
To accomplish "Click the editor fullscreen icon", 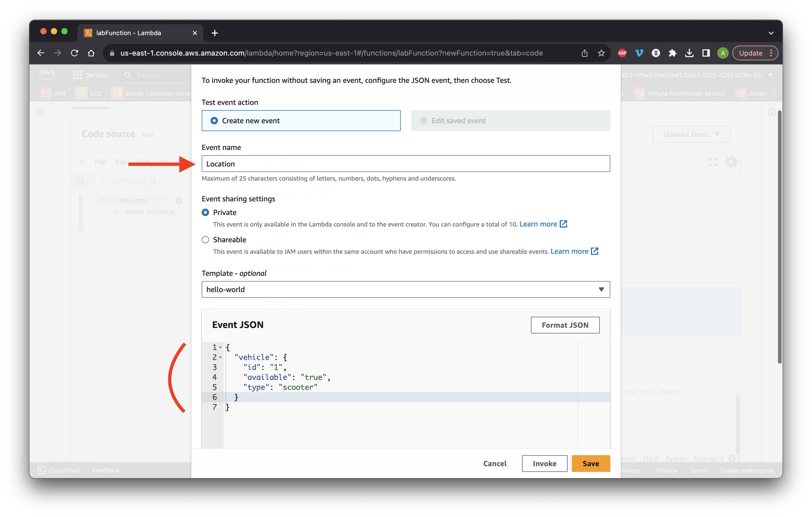I will (713, 162).
